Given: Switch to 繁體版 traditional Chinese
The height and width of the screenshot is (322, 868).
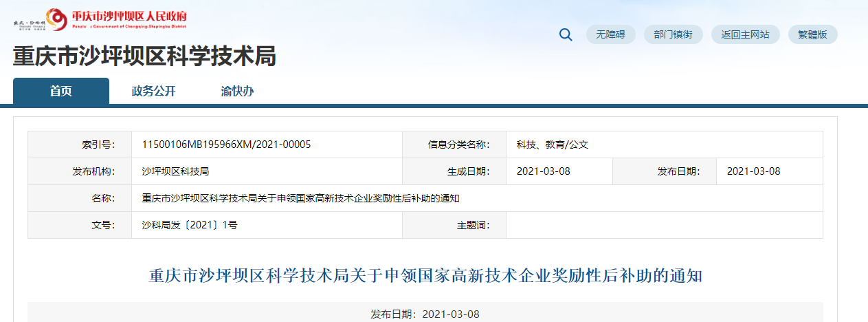Looking at the screenshot, I should click(812, 34).
